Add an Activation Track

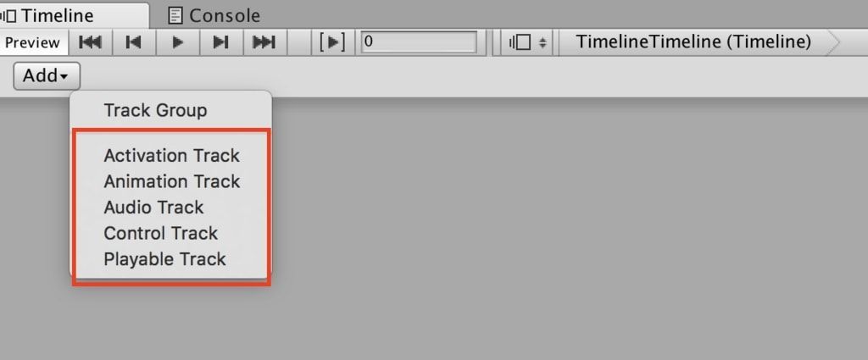pos(171,155)
